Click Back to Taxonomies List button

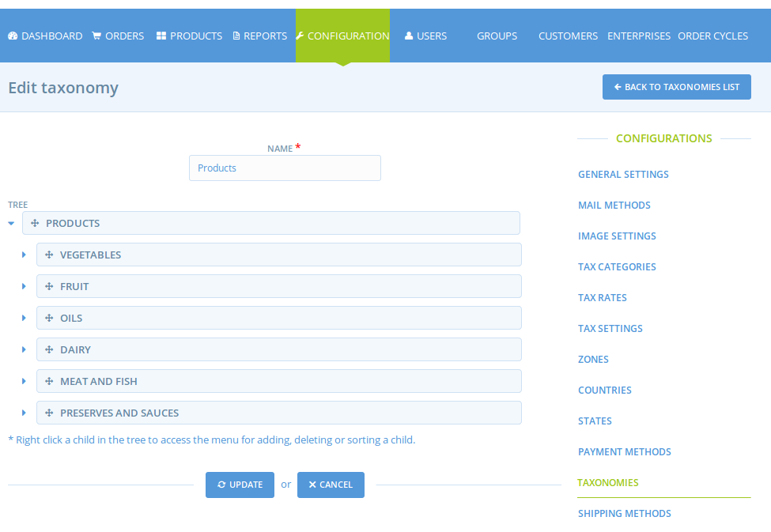(677, 87)
